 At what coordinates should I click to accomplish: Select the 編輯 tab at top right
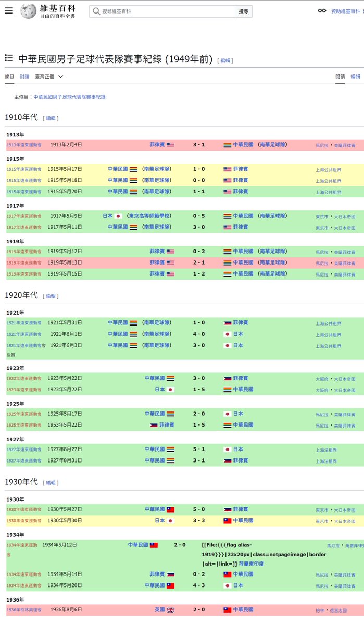[355, 77]
